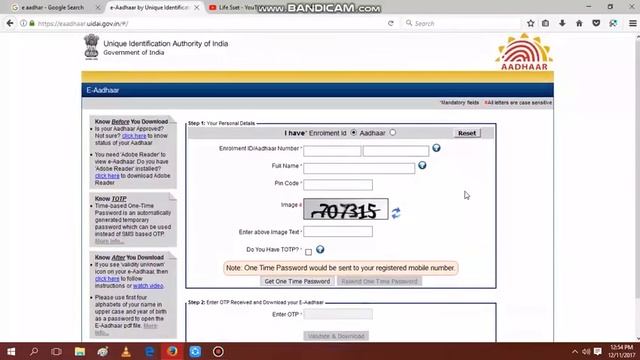Click the Government of India emblem
This screenshot has height=360, width=640.
coord(91,47)
